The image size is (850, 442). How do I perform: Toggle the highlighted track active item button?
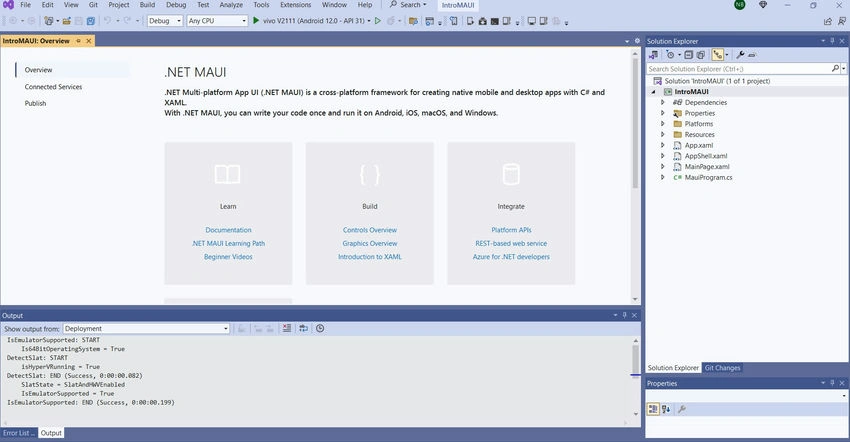718,55
